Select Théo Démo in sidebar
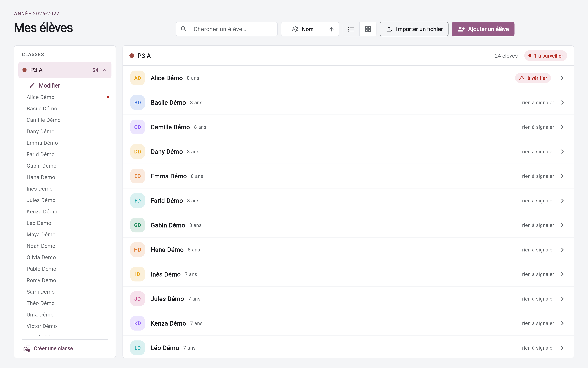This screenshot has height=368, width=588. pyautogui.click(x=41, y=303)
